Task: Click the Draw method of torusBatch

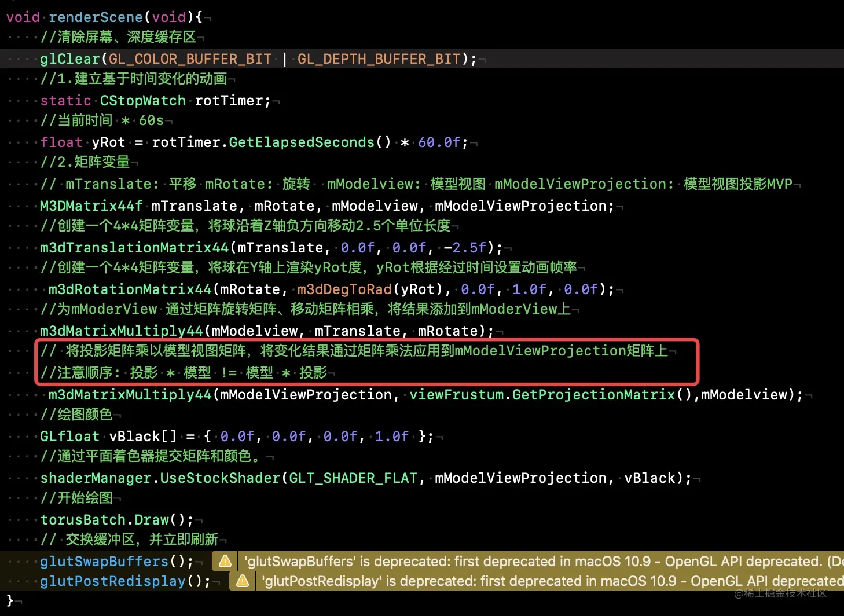Action: (152, 519)
